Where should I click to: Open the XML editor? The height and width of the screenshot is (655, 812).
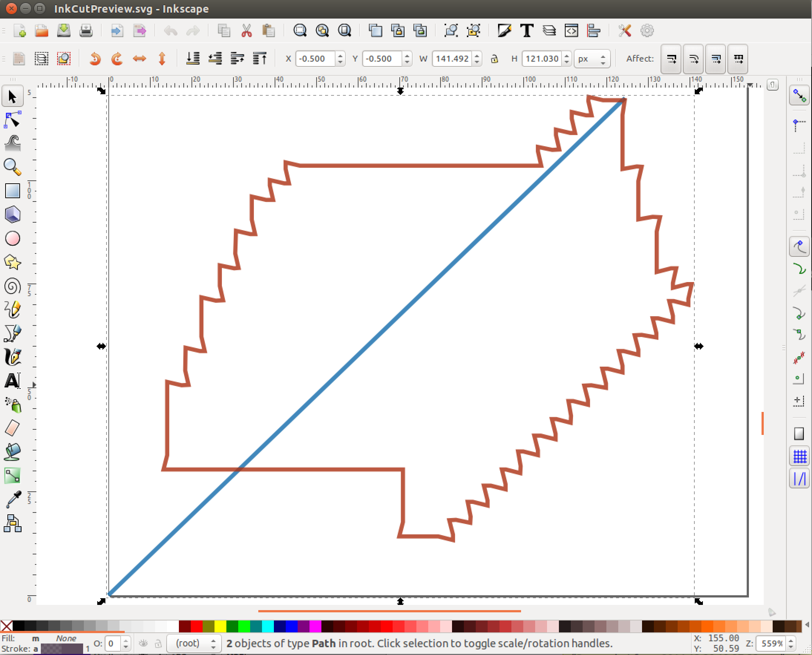(x=571, y=30)
